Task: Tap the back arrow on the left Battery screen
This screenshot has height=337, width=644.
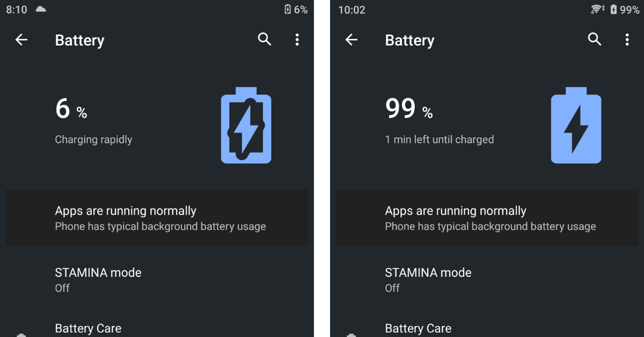Action: tap(21, 40)
